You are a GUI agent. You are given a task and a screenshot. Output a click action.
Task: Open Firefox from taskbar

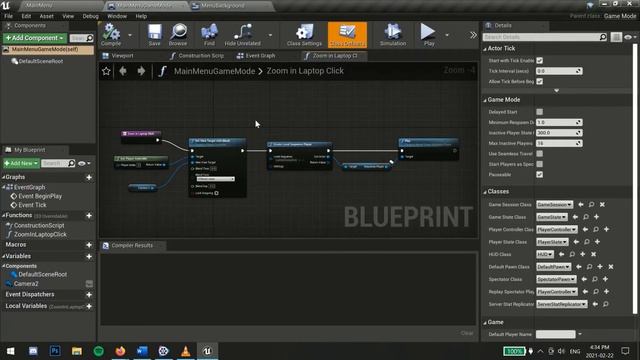120,351
